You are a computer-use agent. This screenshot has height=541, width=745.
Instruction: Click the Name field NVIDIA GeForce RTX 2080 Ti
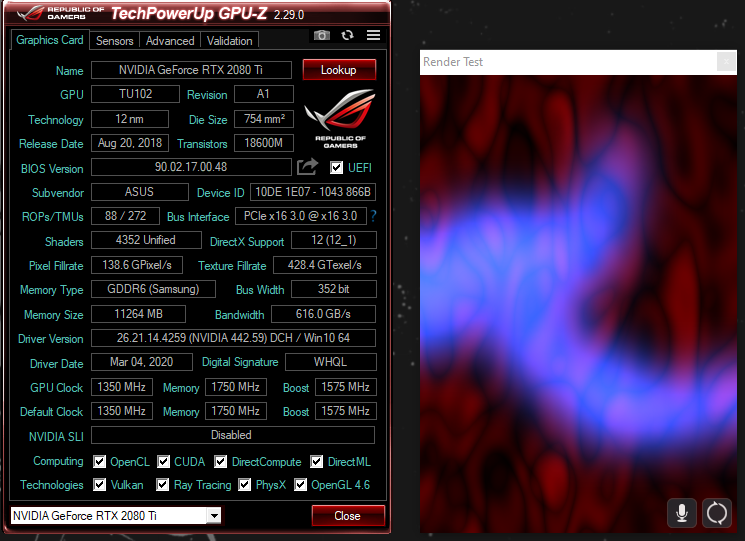[191, 70]
